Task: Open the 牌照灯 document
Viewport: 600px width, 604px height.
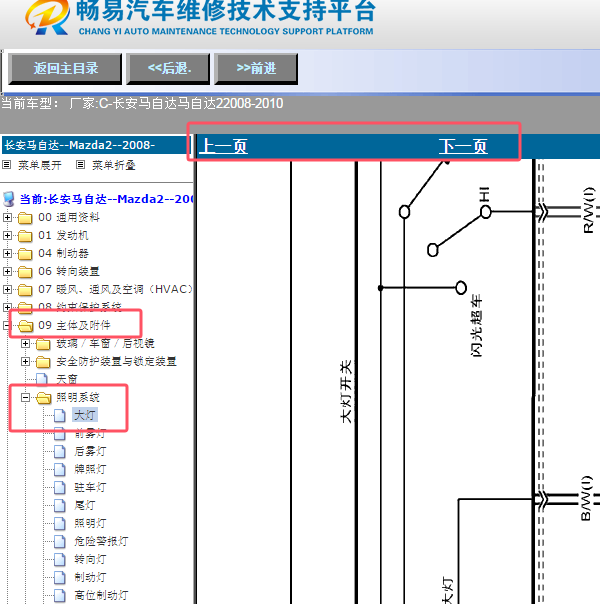Action: pos(90,469)
